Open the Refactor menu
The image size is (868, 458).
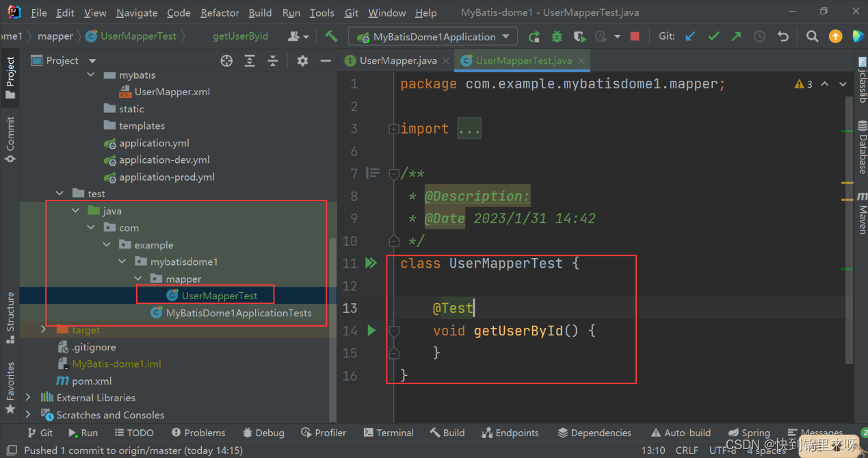tap(220, 13)
